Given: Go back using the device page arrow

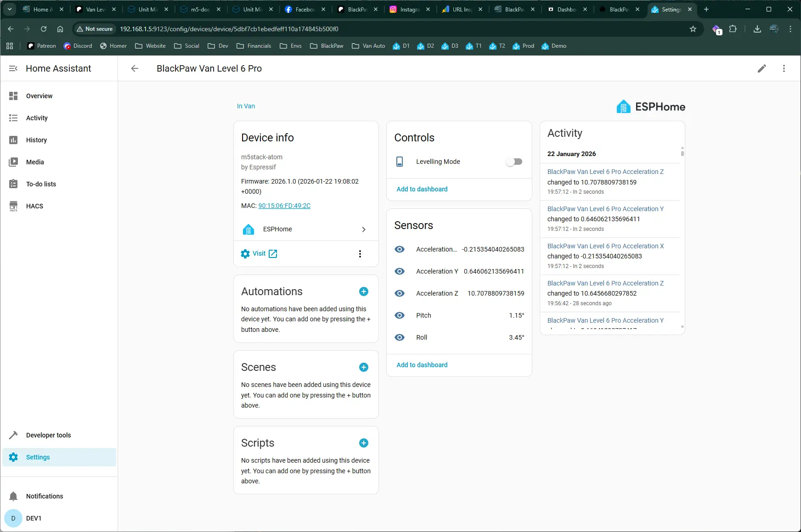Looking at the screenshot, I should point(135,68).
